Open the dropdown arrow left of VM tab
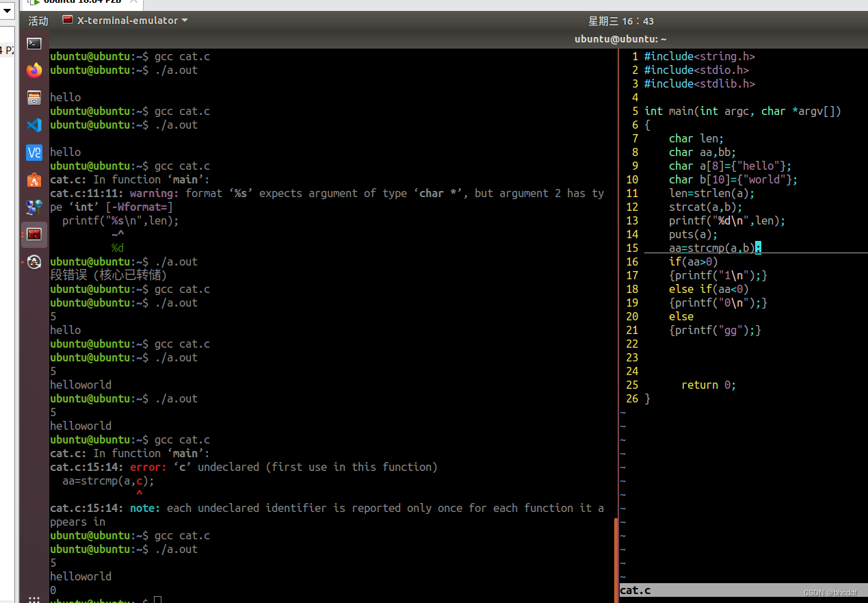The width and height of the screenshot is (868, 603). [x=7, y=11]
